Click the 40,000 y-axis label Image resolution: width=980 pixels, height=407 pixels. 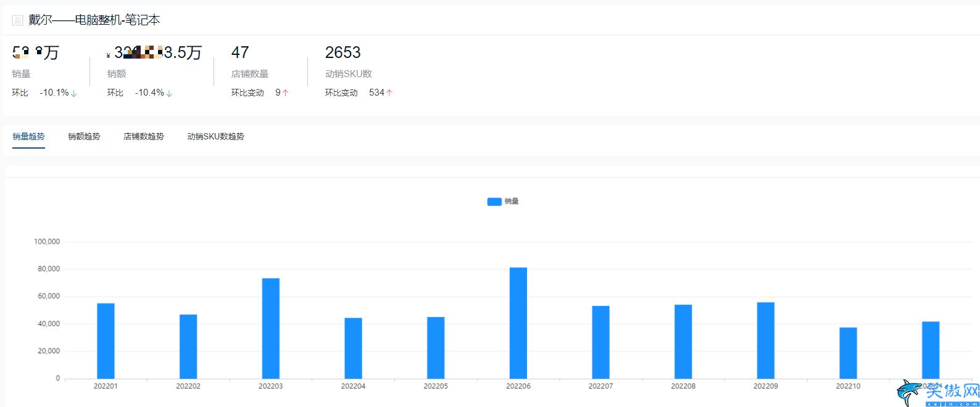click(49, 324)
